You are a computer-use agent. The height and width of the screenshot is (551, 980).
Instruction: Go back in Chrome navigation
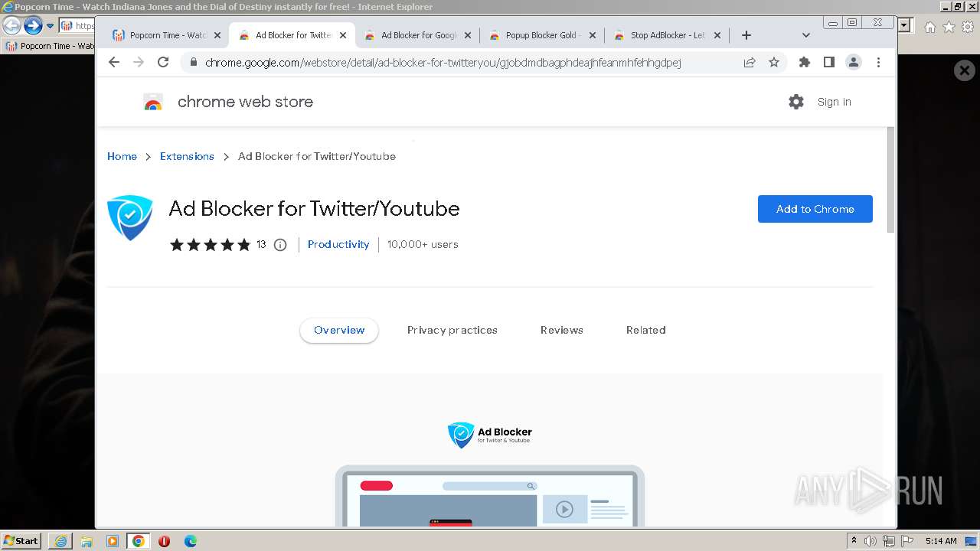114,62
